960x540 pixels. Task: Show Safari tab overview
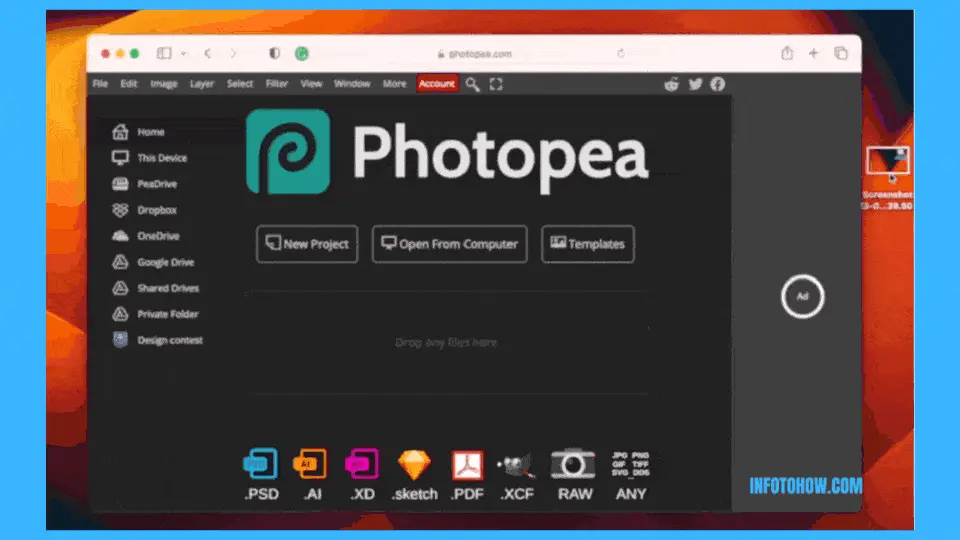click(841, 53)
